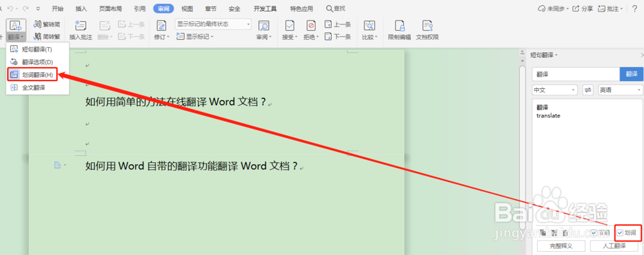This screenshot has height=255, width=644.
Task: Click the 人工翻译 button
Action: coord(614,247)
